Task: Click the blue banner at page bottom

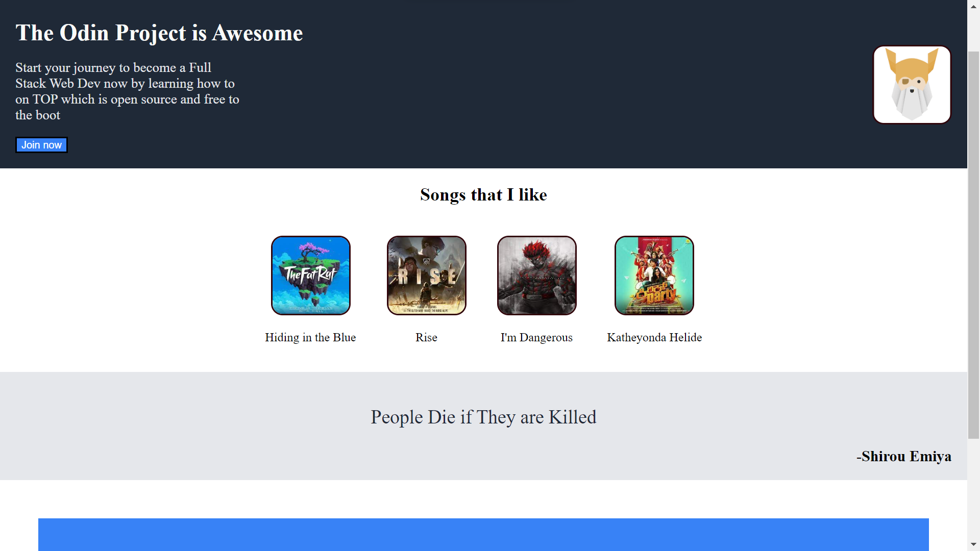Action: [483, 535]
